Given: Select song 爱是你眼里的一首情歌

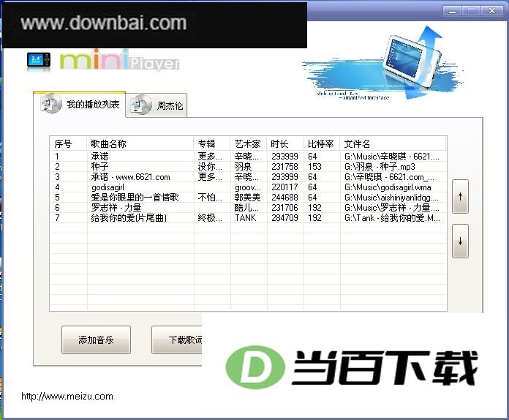Looking at the screenshot, I should 135,197.
